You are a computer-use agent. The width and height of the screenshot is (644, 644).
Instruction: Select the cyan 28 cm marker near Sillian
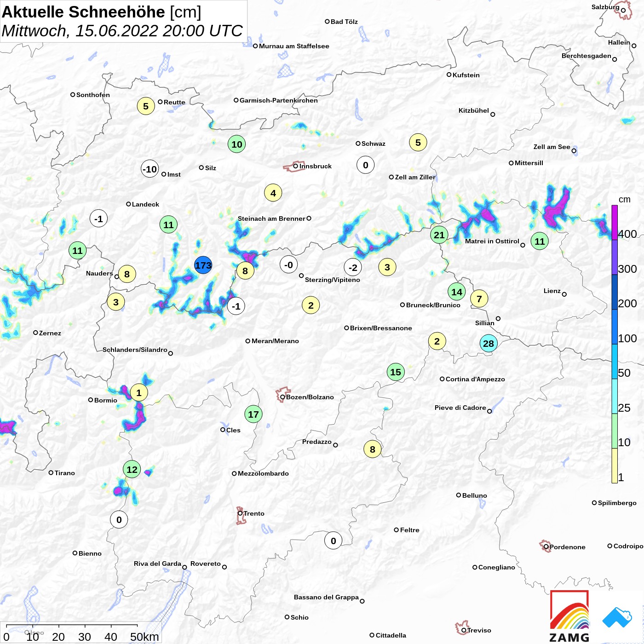click(x=489, y=343)
